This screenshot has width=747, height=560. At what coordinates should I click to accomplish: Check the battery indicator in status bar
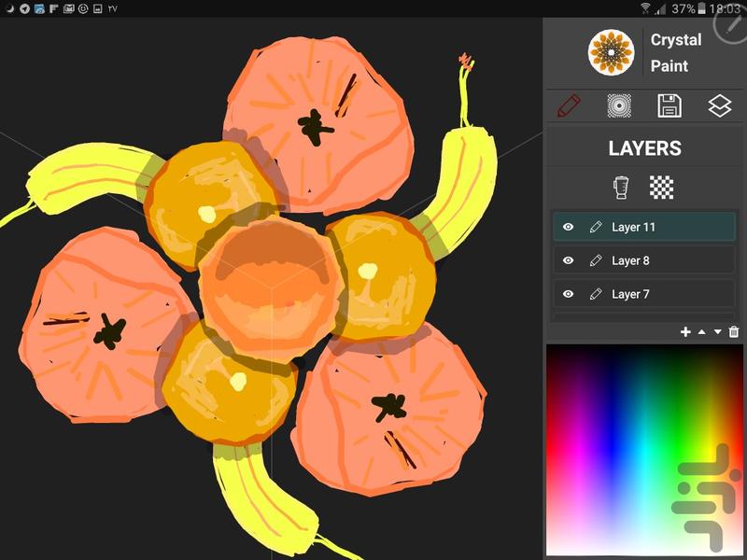702,8
